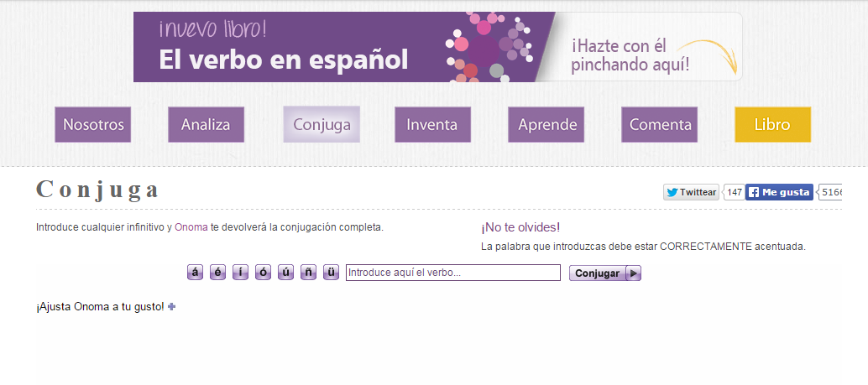Insert the í accented character
The height and width of the screenshot is (385, 868).
(x=240, y=273)
